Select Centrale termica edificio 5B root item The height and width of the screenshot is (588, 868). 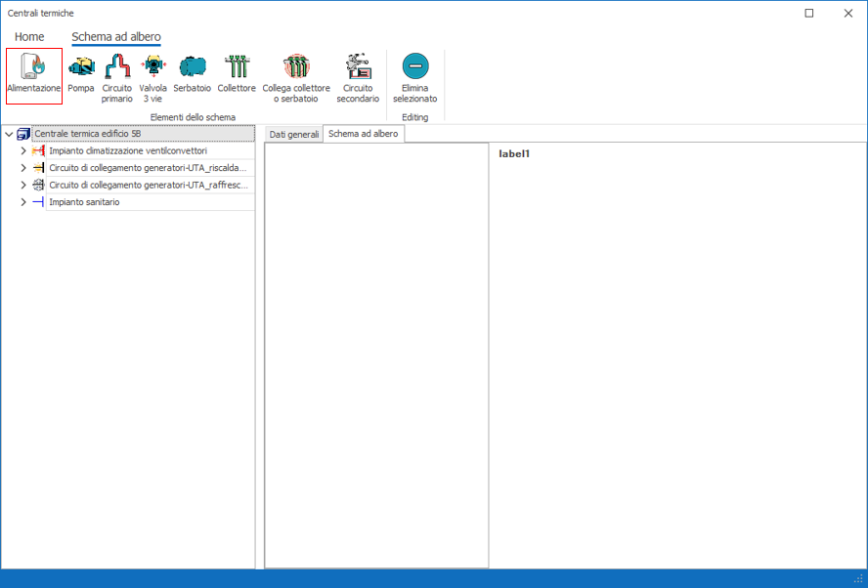(x=87, y=134)
